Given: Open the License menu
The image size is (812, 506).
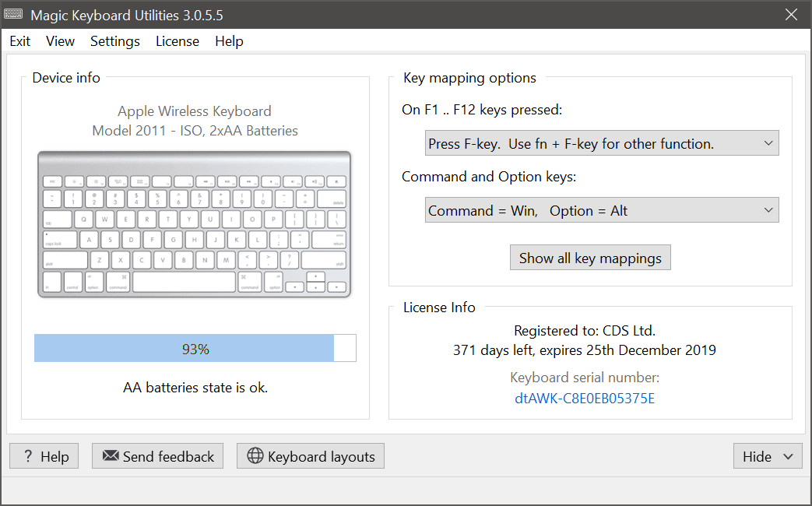Looking at the screenshot, I should coord(177,40).
